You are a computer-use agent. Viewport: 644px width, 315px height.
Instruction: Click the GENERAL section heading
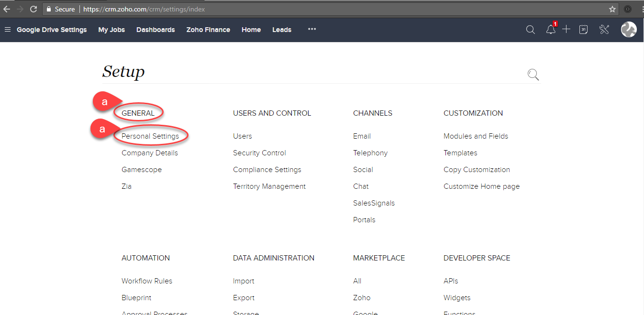(138, 113)
